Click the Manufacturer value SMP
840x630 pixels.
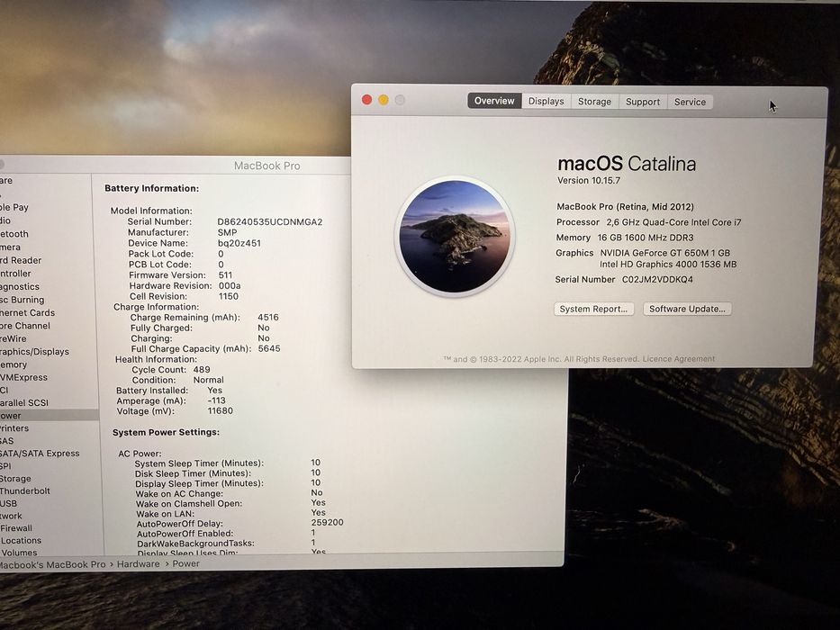227,232
